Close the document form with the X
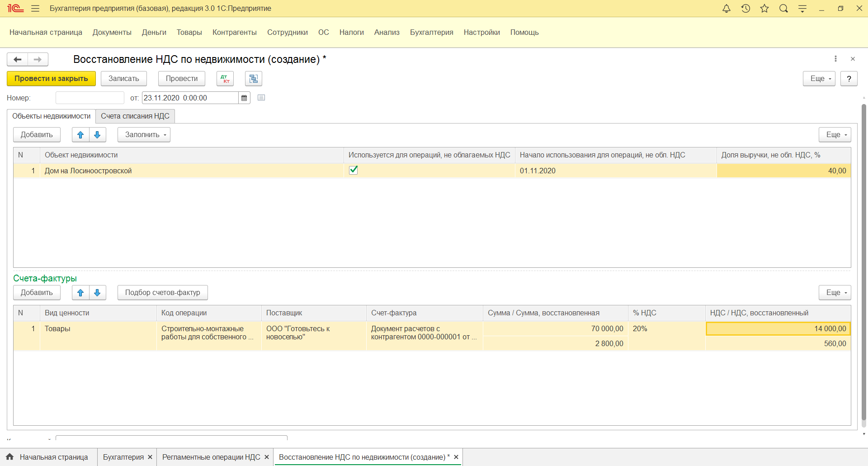This screenshot has height=466, width=868. (x=853, y=59)
